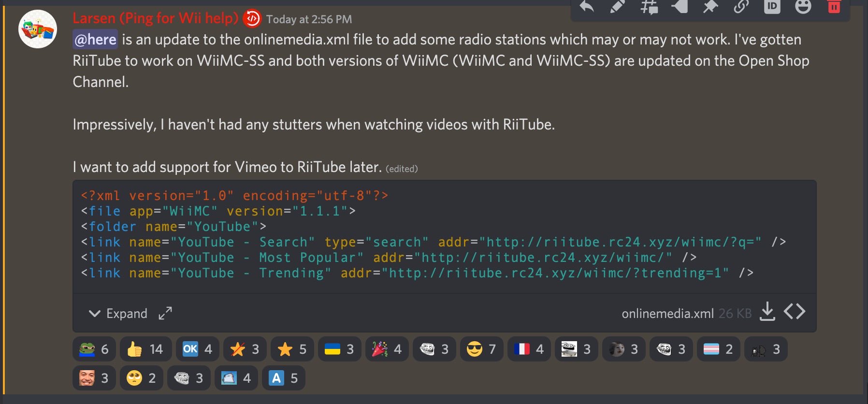Toggle the blue letter A reaction with 5
Image resolution: width=868 pixels, height=404 pixels.
[284, 378]
